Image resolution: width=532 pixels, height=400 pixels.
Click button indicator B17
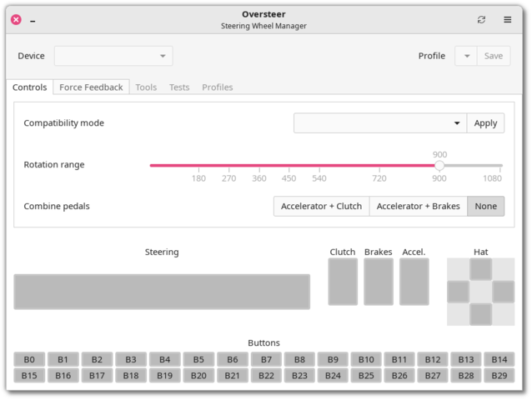click(97, 376)
